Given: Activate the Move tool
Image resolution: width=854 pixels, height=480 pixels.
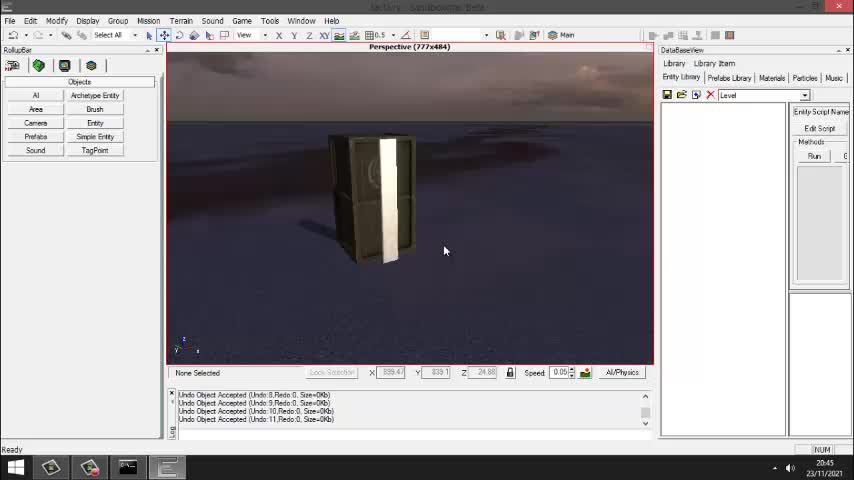Looking at the screenshot, I should (164, 35).
